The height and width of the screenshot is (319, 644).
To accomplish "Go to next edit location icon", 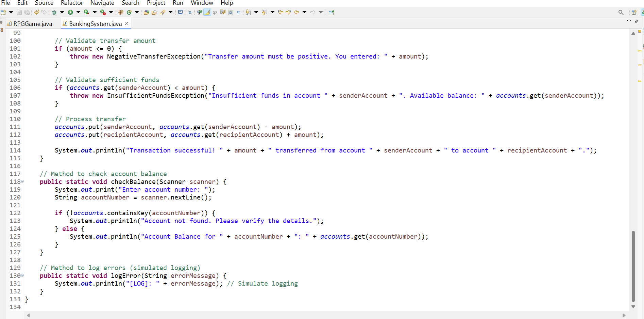I will 288,12.
